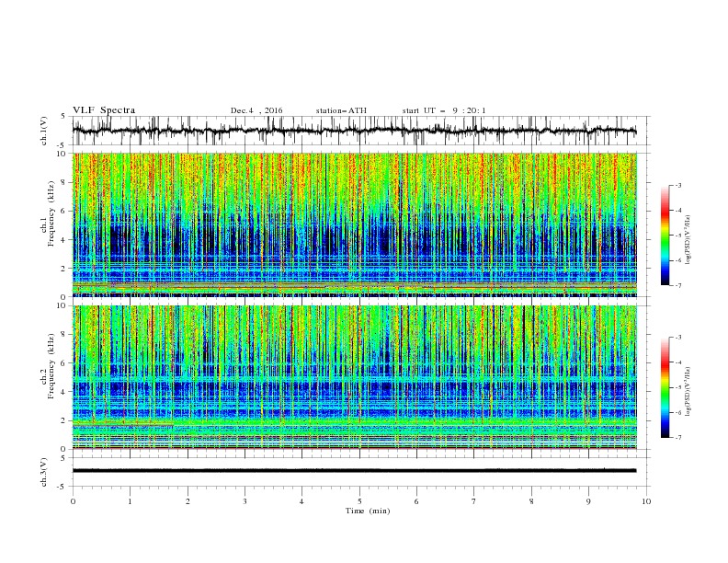Click time axis tick label "8"
This screenshot has height=563, width=728.
click(531, 501)
